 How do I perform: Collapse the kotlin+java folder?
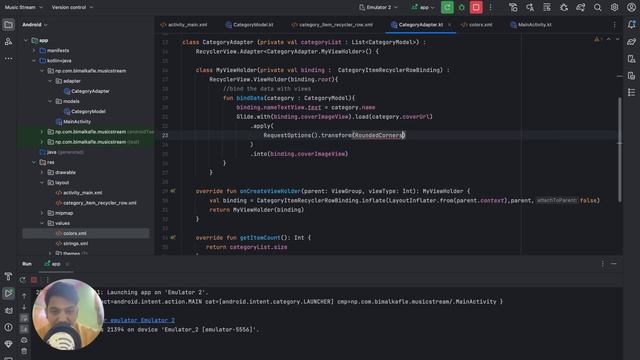(x=34, y=61)
